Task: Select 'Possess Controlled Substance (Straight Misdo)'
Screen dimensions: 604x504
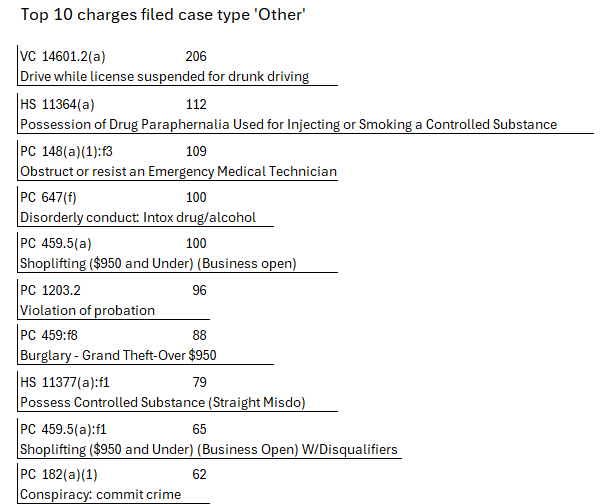Action: [162, 402]
